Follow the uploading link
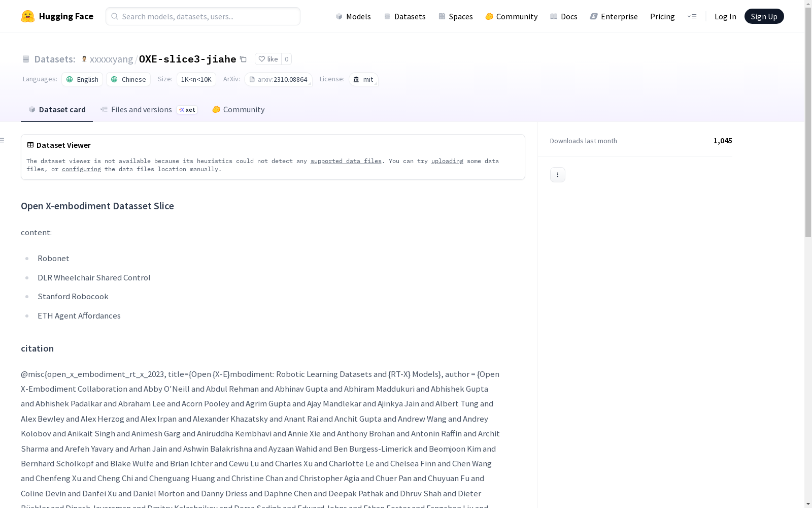The width and height of the screenshot is (812, 508). [447, 161]
